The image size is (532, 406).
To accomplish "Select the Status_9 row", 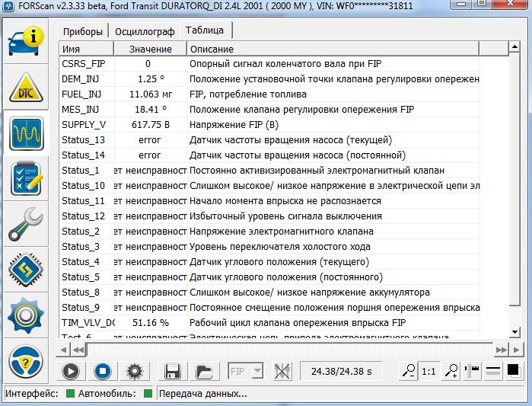I will tap(269, 308).
